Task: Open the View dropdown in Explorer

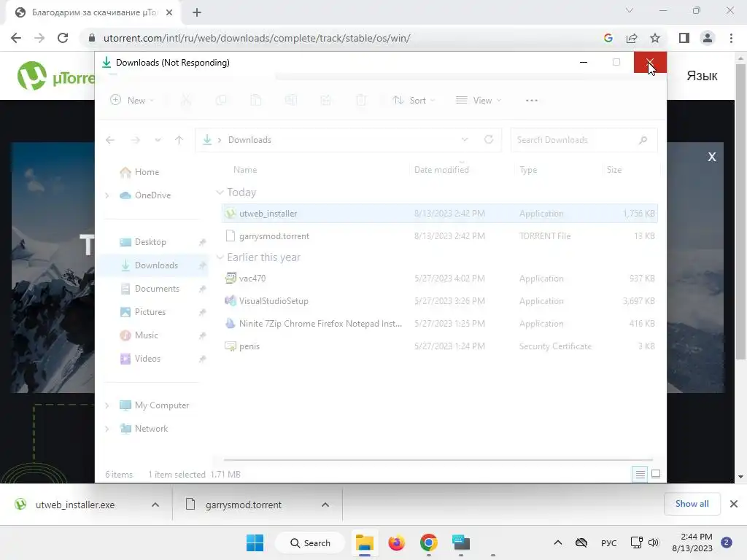Action: click(479, 101)
